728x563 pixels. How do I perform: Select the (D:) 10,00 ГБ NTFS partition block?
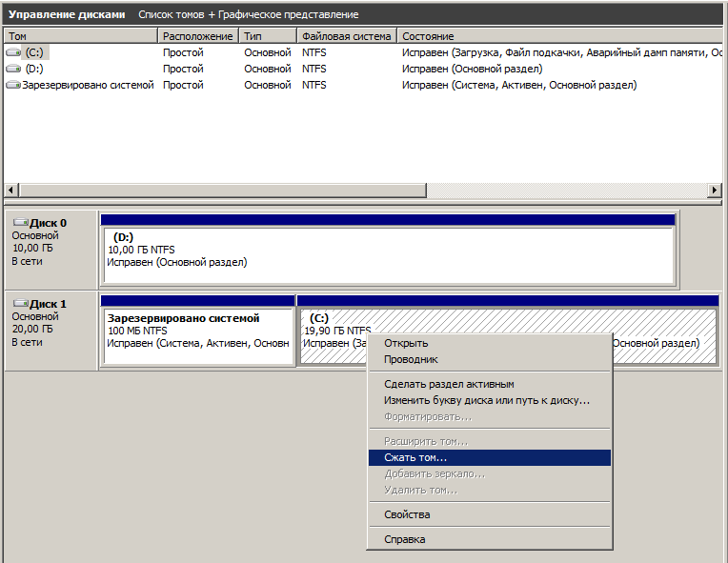388,250
